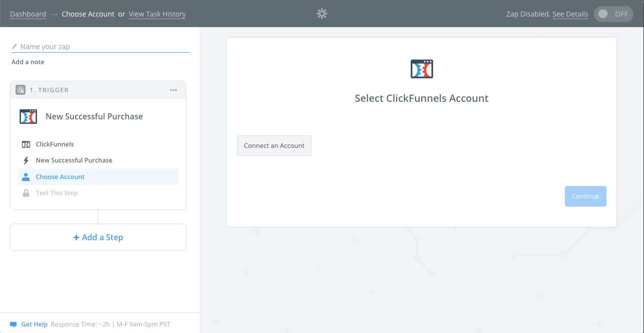Click the chat bubble help icon
The height and width of the screenshot is (333, 644).
pos(14,324)
